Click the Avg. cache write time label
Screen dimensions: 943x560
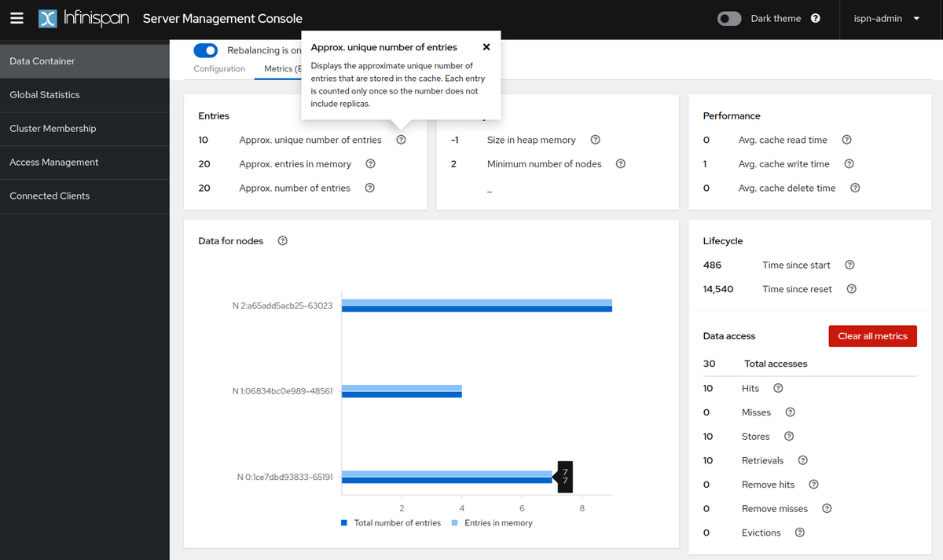coord(784,164)
